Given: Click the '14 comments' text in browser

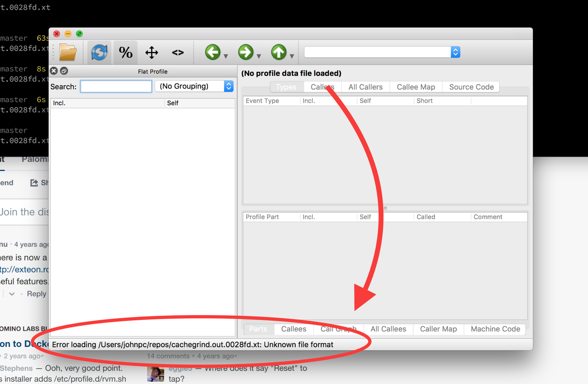Looking at the screenshot, I should point(168,356).
